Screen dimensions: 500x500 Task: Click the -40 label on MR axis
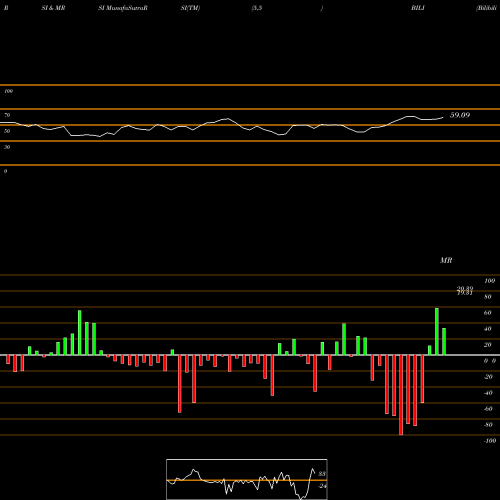pos(488,393)
